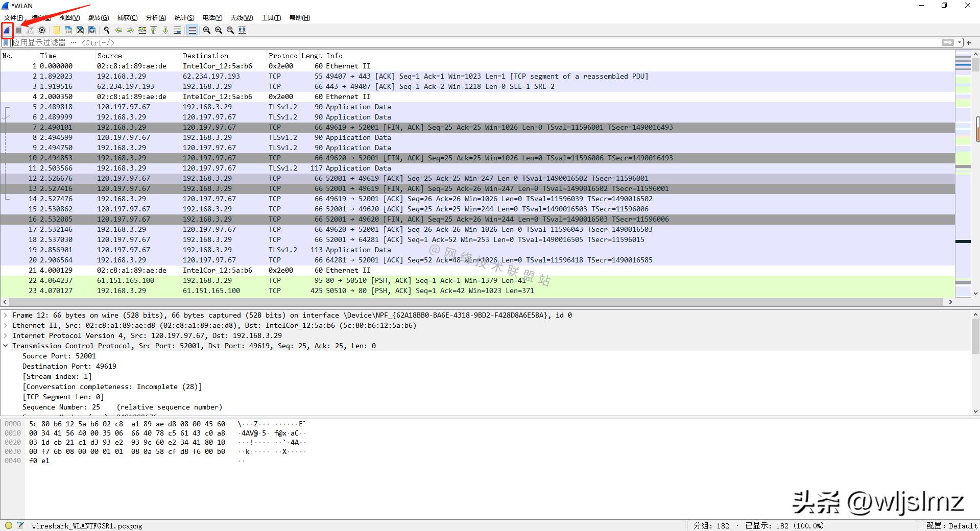Sort packets by the Source column header
The image size is (980, 531).
(x=109, y=56)
